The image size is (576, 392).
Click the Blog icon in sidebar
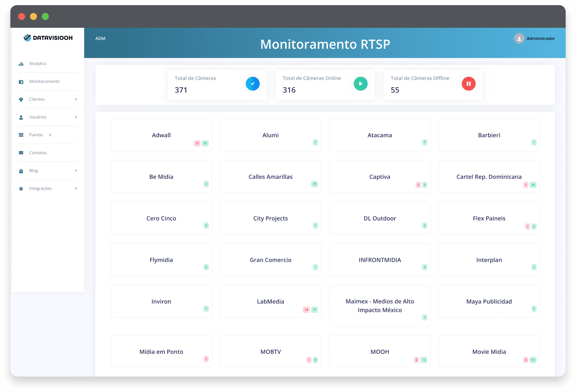(x=21, y=171)
